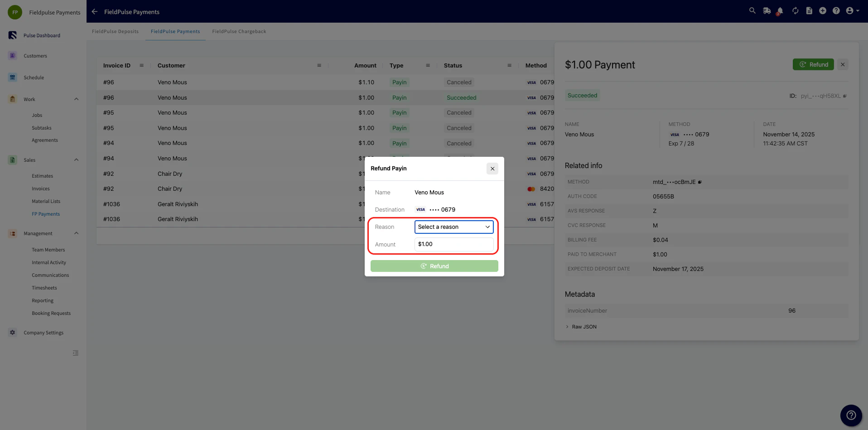This screenshot has width=868, height=430.
Task: Copy the payment ID icon
Action: click(x=844, y=96)
